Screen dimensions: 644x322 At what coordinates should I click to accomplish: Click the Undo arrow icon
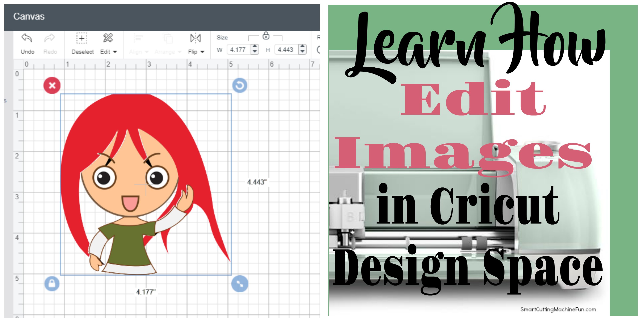pyautogui.click(x=27, y=38)
